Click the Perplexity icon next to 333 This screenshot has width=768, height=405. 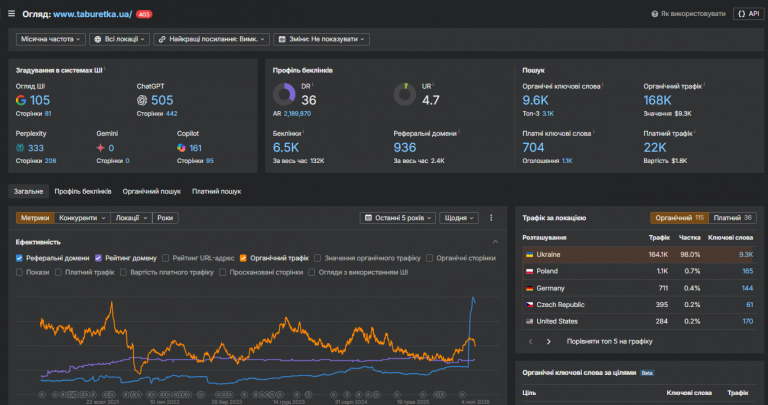pyautogui.click(x=20, y=148)
